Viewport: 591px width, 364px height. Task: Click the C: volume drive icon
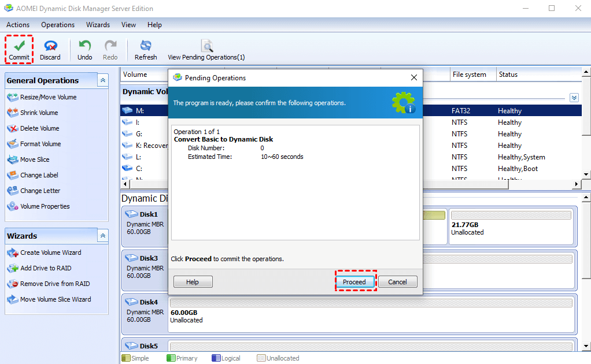[127, 168]
